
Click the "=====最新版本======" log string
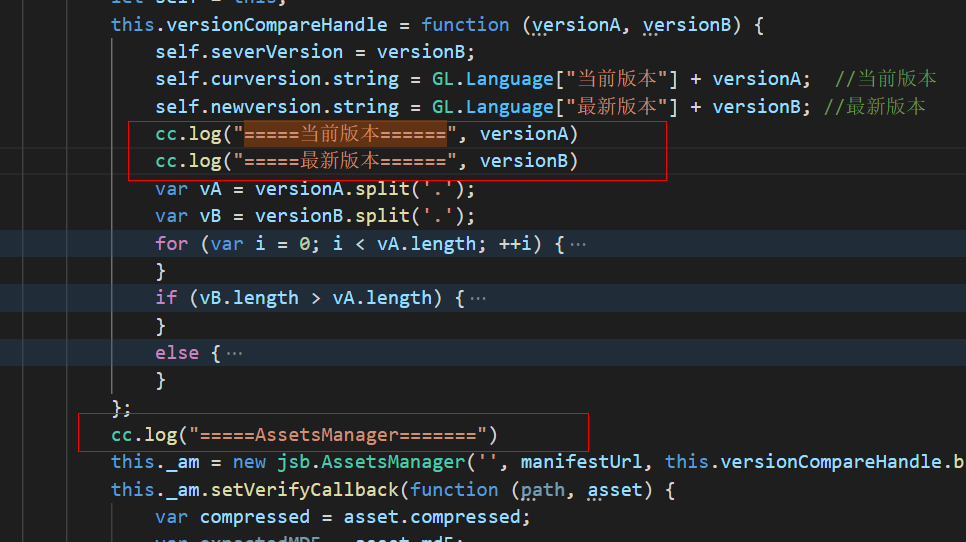point(345,161)
